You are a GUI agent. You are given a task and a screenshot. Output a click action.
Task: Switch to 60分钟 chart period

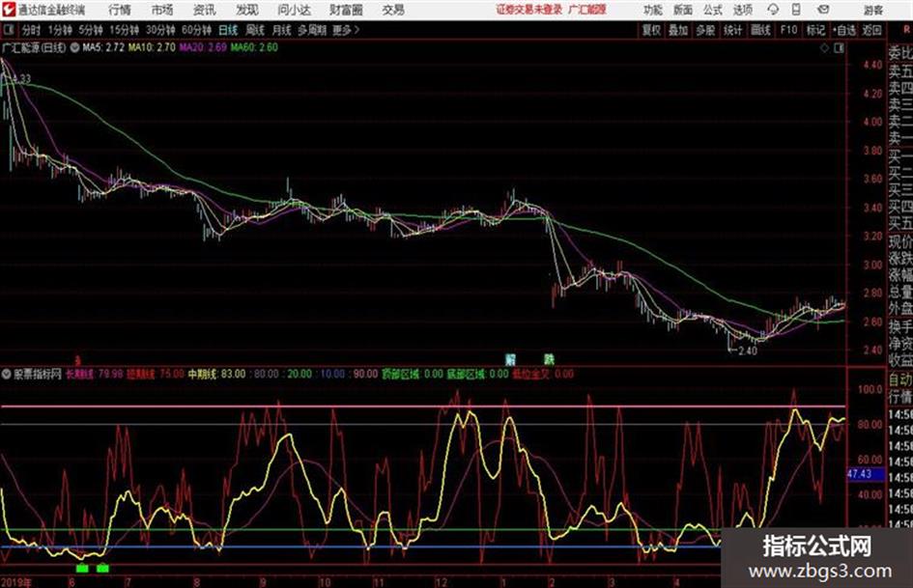click(196, 30)
